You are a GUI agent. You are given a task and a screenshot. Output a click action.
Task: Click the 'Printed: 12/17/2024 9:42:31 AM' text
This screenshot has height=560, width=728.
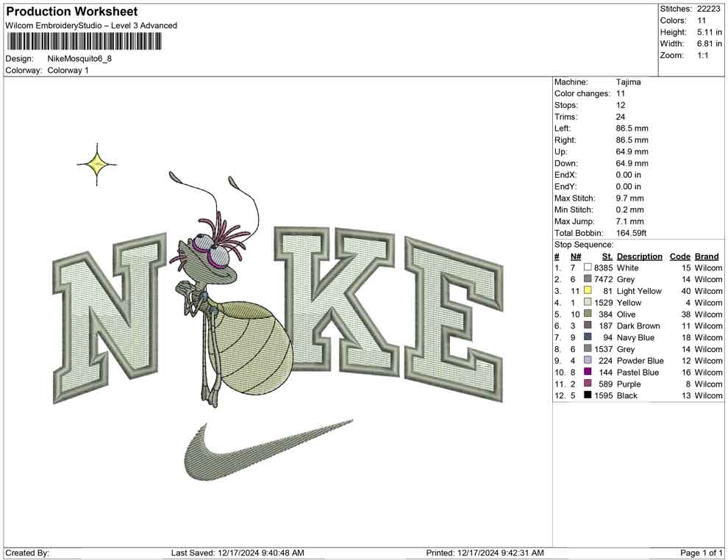pos(485,553)
